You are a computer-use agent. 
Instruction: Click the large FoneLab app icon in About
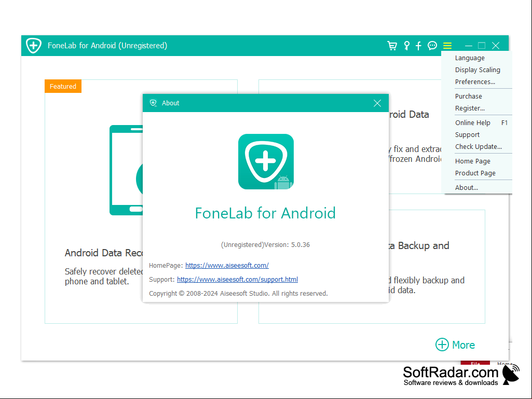point(266,161)
